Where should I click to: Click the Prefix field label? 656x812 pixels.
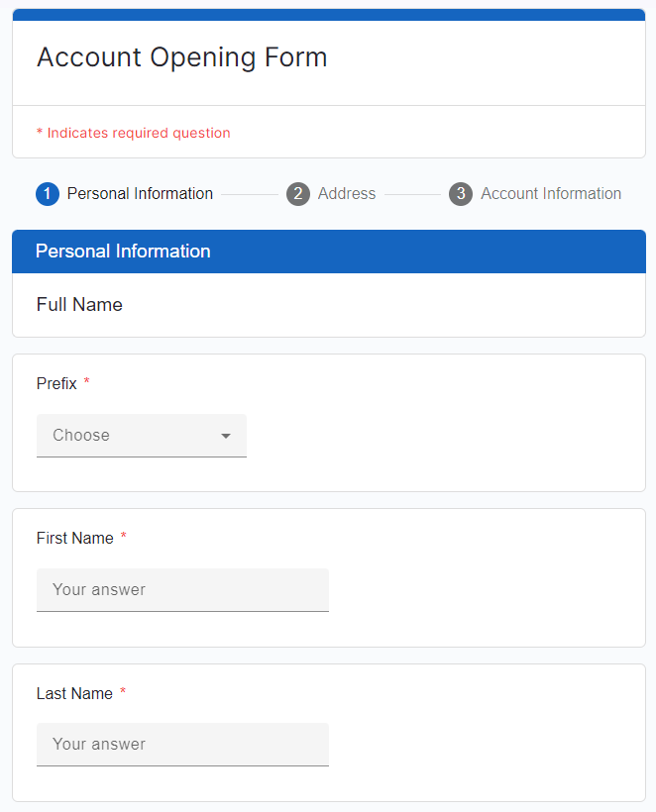[x=56, y=383]
